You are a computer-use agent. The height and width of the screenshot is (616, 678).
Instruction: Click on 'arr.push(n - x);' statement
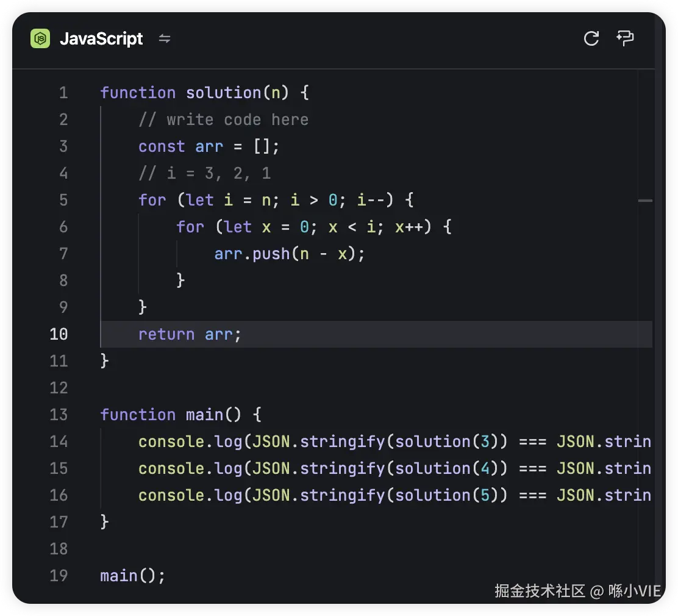(x=289, y=254)
